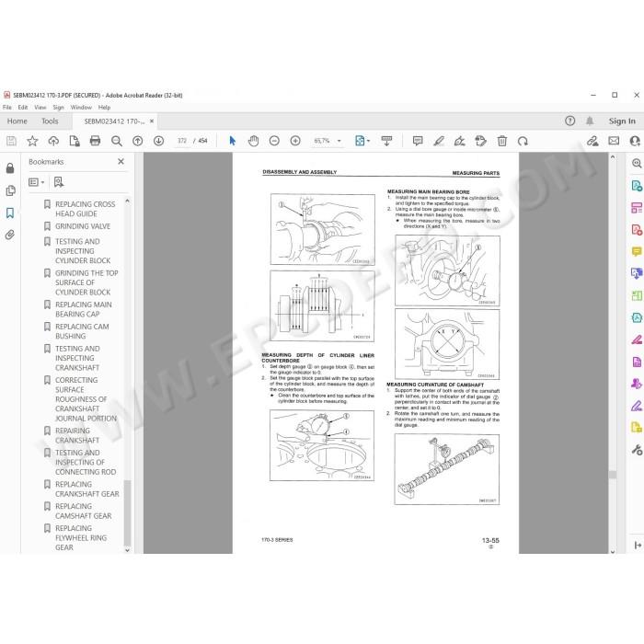Open the Find text magnifier icon

pyautogui.click(x=117, y=142)
